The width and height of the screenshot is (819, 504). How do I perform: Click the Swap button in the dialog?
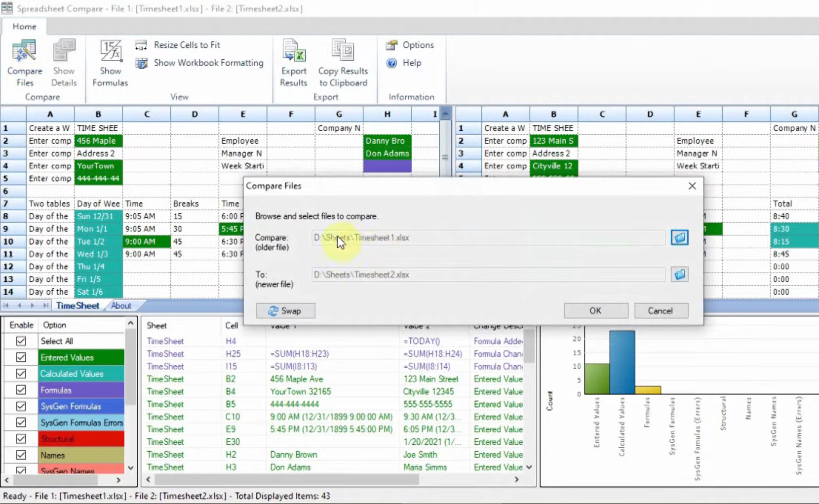click(285, 310)
